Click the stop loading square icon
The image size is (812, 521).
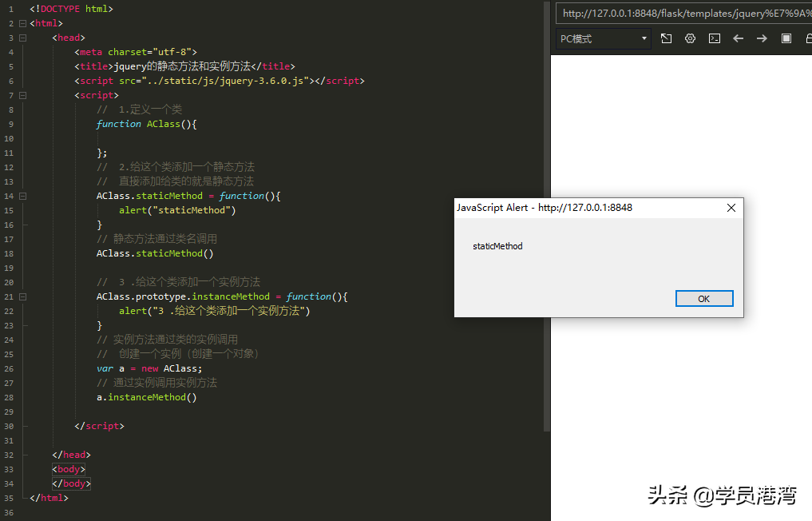786,38
